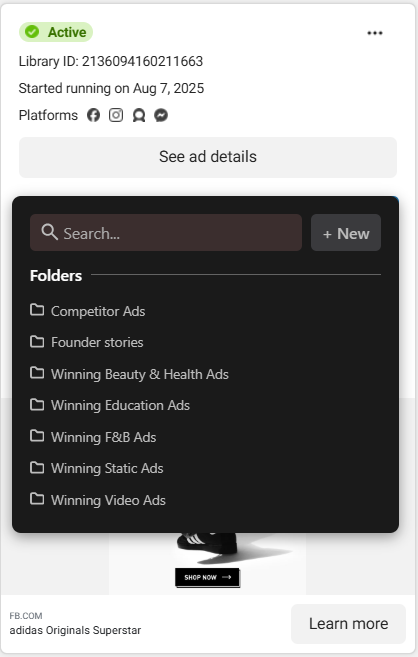418x657 pixels.
Task: Open the adidas Originals Superstar link
Action: tap(75, 630)
